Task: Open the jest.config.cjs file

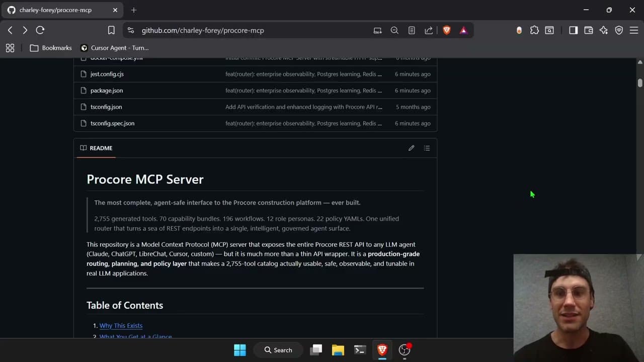Action: (x=107, y=74)
